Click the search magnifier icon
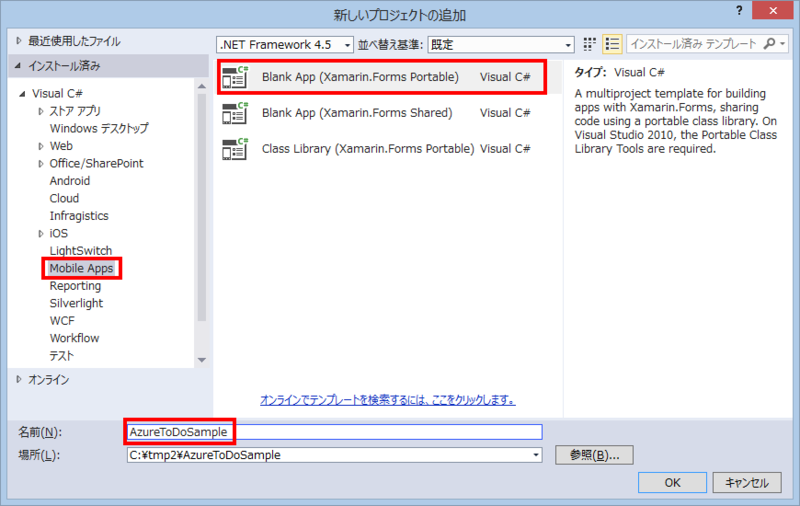 [x=769, y=44]
